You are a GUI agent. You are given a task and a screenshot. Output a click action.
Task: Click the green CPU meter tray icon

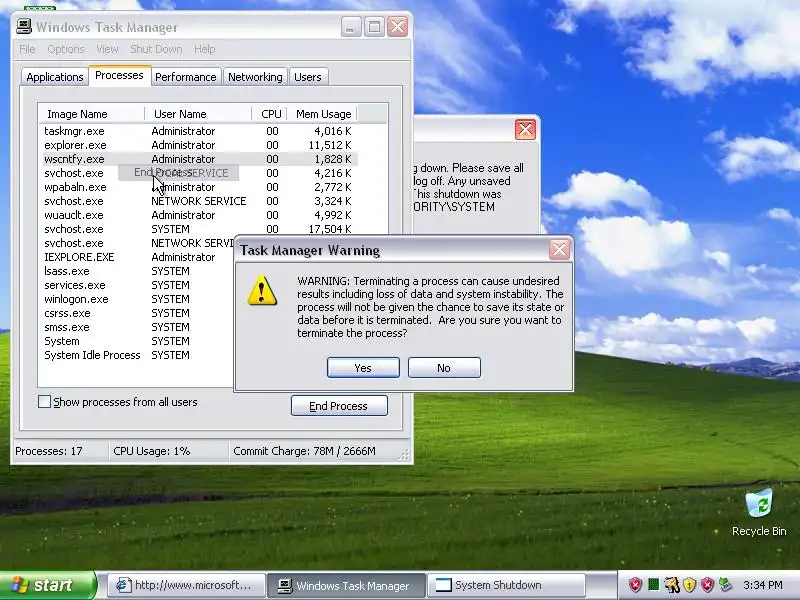[x=654, y=584]
